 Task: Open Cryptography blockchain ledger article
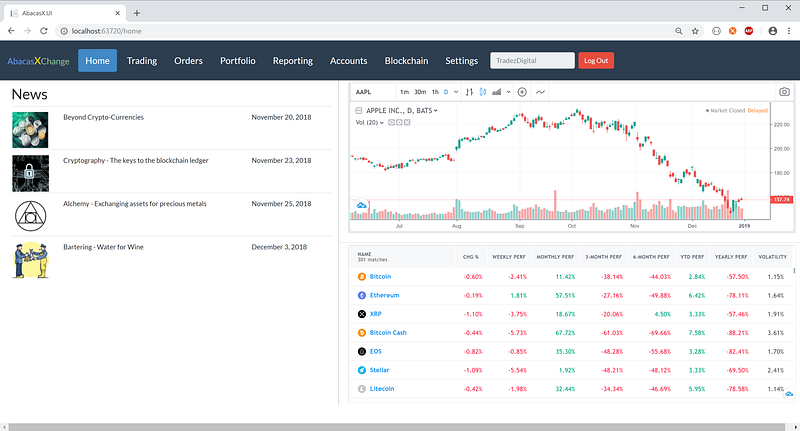click(136, 161)
